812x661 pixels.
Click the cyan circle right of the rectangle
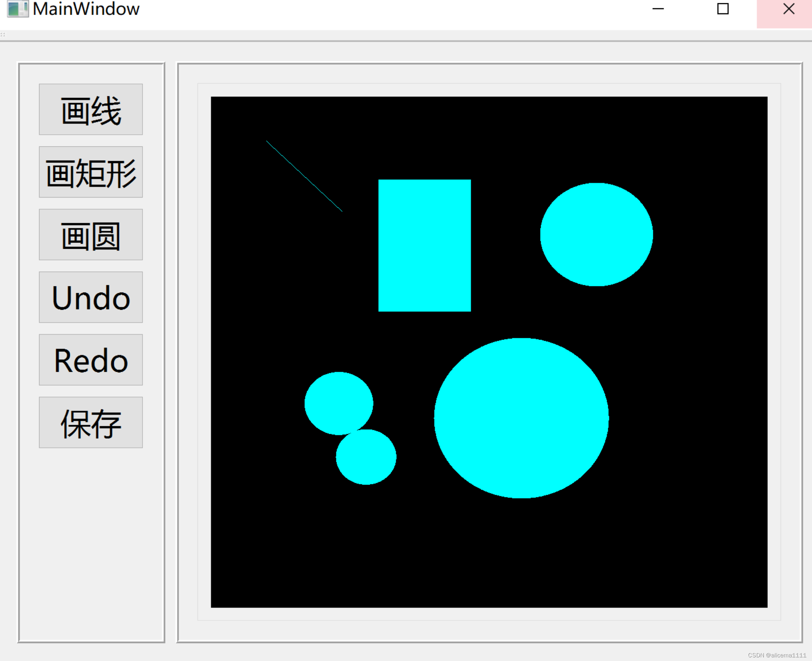pos(596,234)
